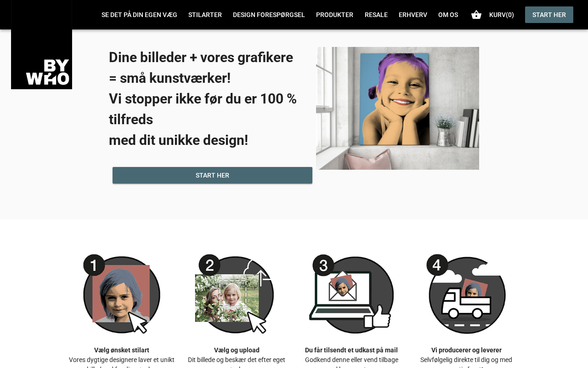
Task: Open the STILARTER menu item
Action: [205, 15]
